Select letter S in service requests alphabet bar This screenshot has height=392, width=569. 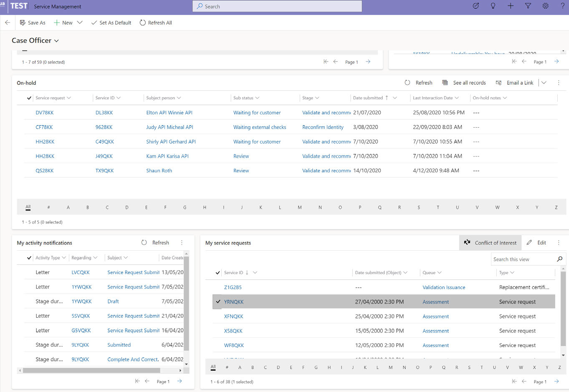[x=469, y=367]
